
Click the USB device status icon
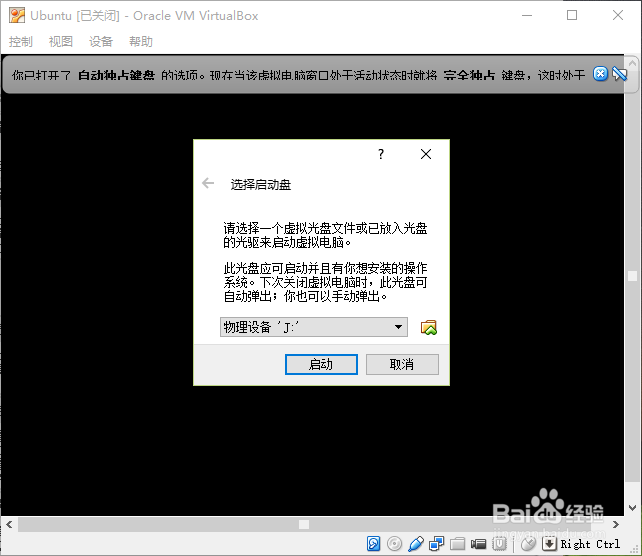[416, 544]
